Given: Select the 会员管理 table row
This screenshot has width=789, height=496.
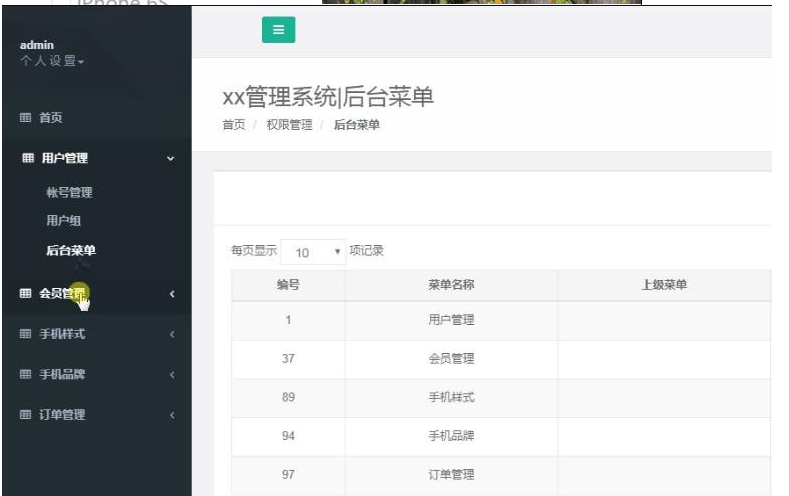Looking at the screenshot, I should click(x=451, y=359).
